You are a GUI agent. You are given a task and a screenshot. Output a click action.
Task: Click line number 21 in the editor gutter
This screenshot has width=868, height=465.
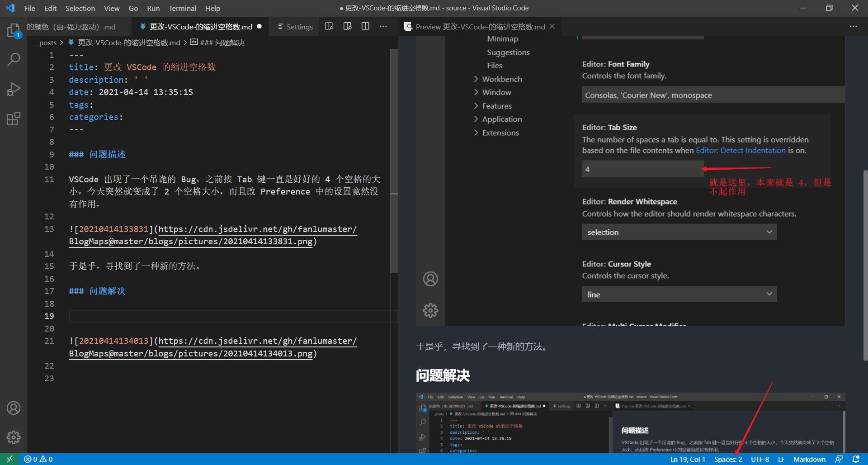point(49,341)
